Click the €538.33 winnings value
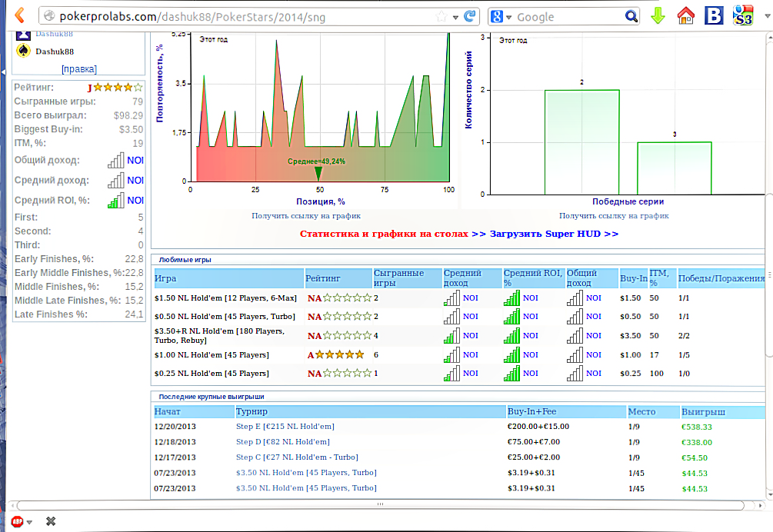Viewport: 773px width, 532px height. click(697, 427)
